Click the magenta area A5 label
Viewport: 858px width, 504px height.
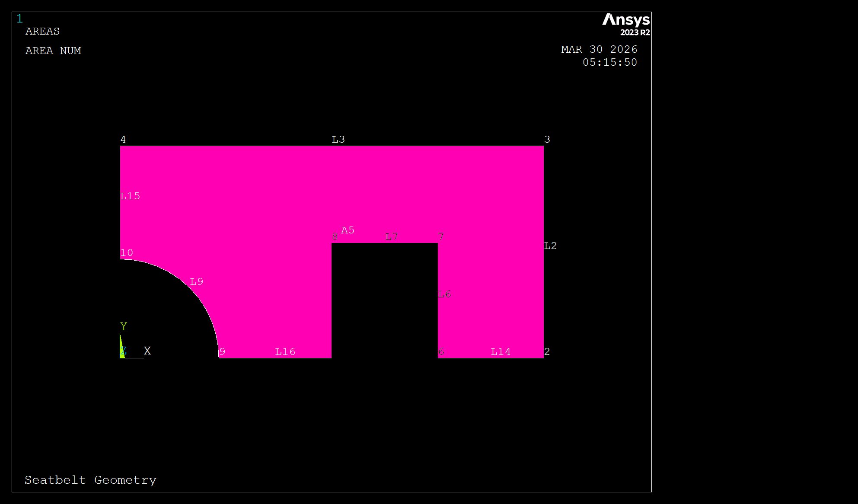click(348, 230)
